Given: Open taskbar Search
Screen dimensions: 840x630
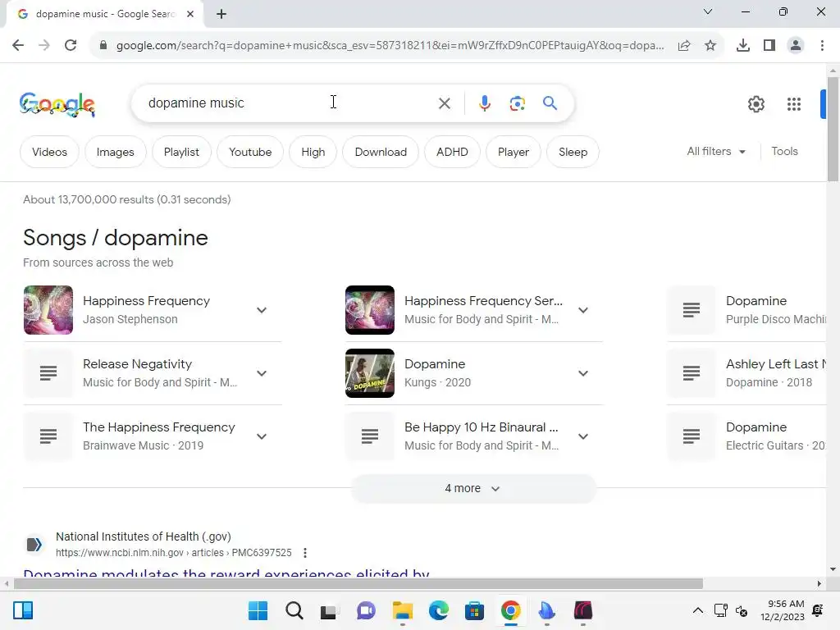Looking at the screenshot, I should (x=294, y=610).
